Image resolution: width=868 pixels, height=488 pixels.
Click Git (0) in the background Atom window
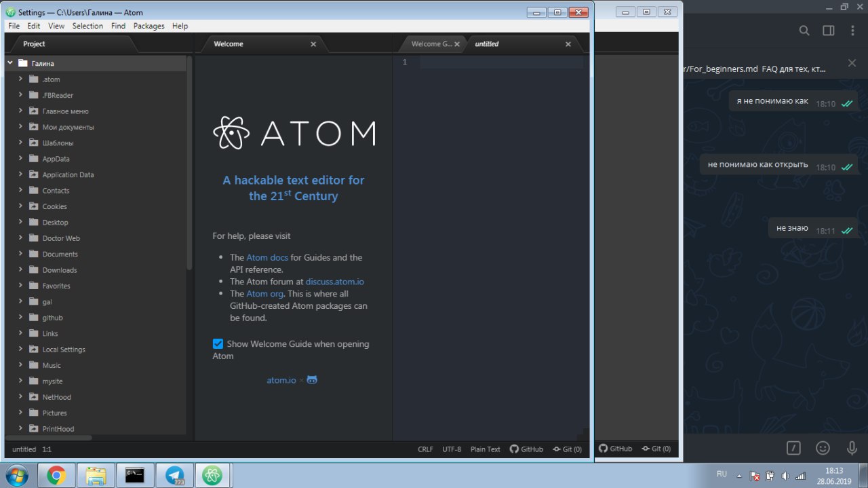pos(656,449)
